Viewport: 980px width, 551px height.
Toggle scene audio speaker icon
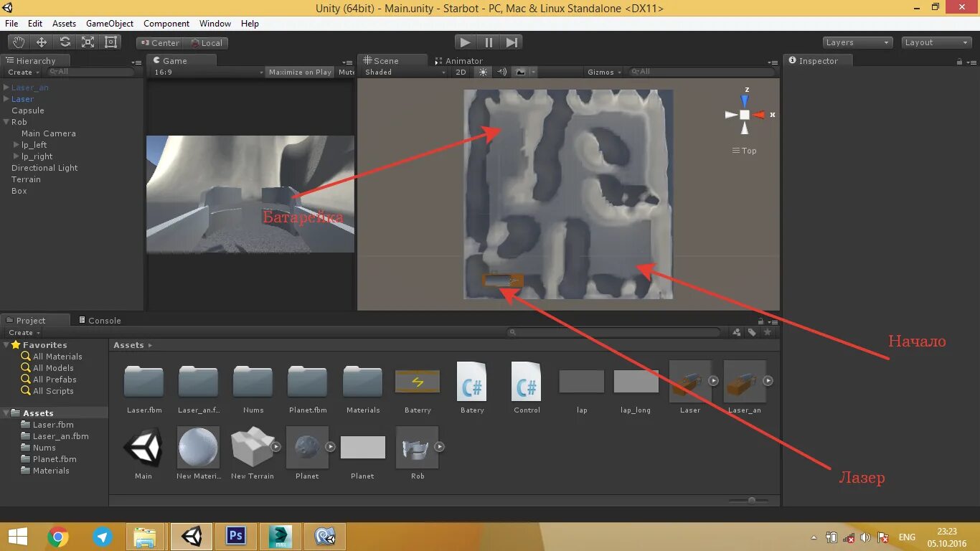coord(501,72)
